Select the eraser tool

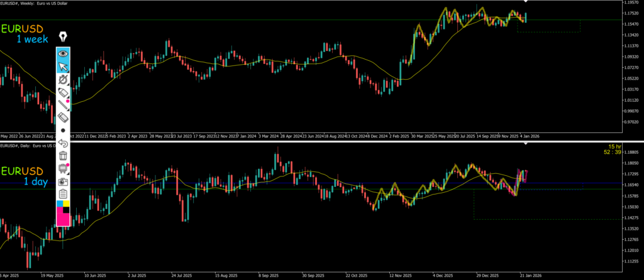(x=64, y=117)
